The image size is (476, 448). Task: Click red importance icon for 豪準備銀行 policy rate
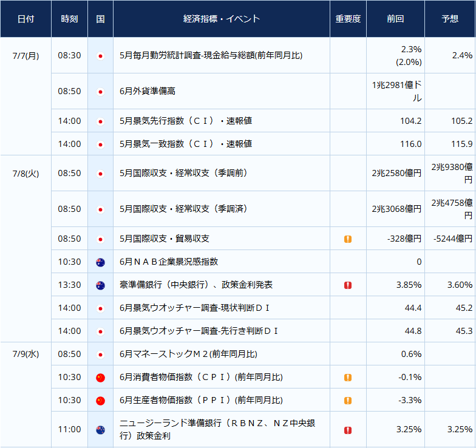point(348,285)
